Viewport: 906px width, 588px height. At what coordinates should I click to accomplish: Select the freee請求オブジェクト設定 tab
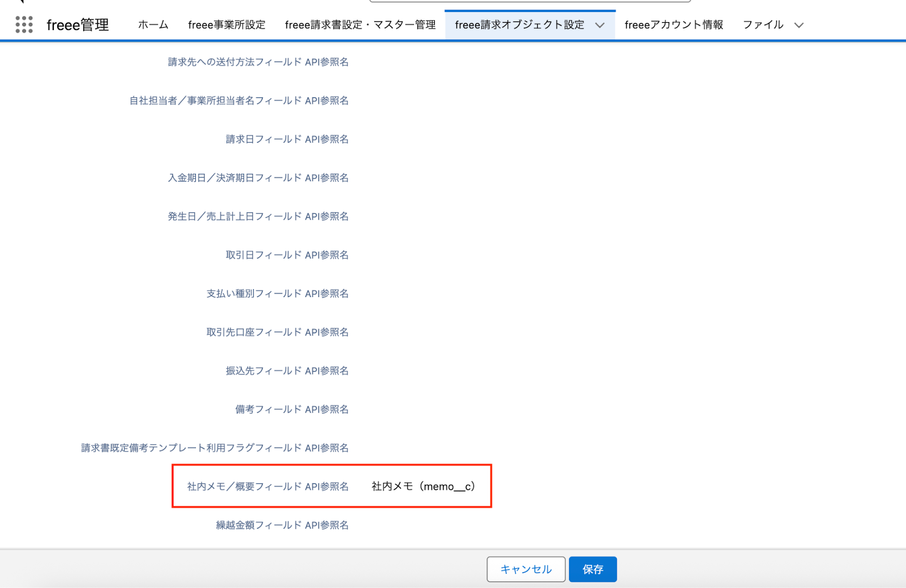click(x=519, y=25)
